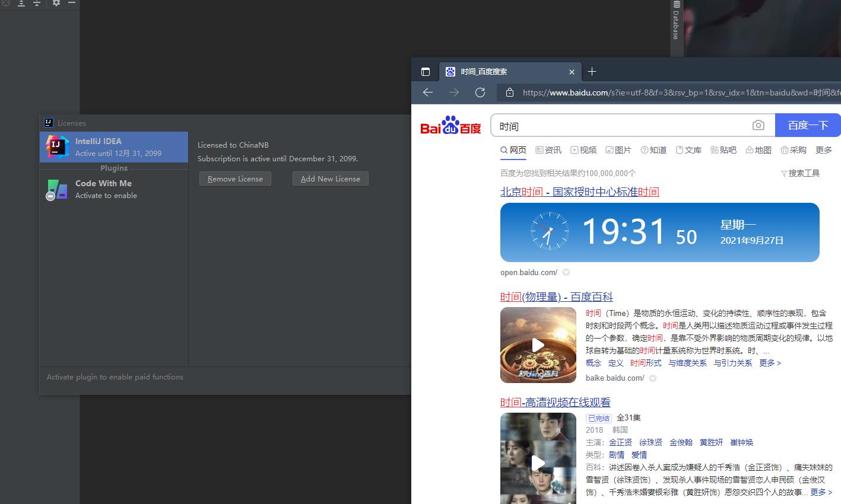Viewport: 841px width, 504px height.
Task: Click 更多 > at end of 百科 synopsis
Action: [821, 492]
